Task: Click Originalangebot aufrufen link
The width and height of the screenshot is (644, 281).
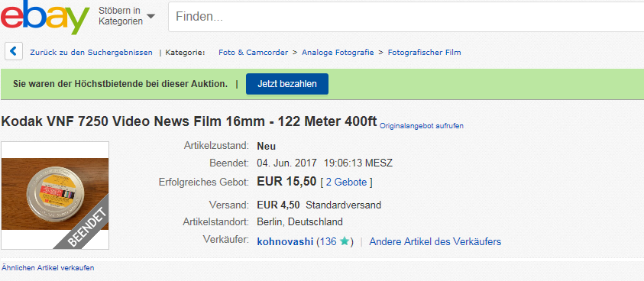Action: [422, 126]
